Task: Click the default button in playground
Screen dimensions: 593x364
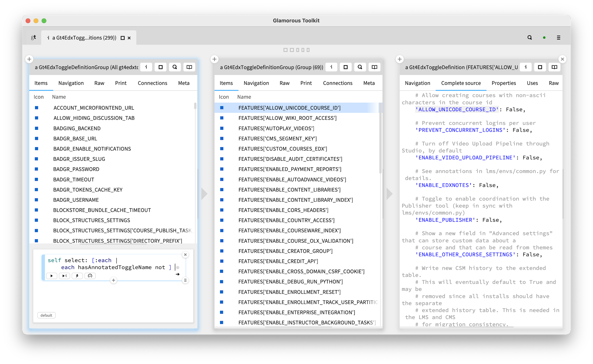Action: click(46, 315)
